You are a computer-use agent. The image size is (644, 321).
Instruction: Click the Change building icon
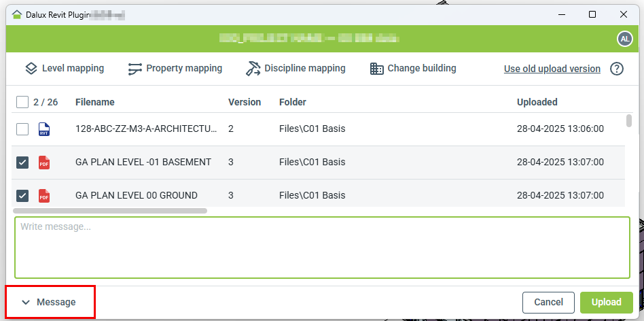tap(377, 68)
